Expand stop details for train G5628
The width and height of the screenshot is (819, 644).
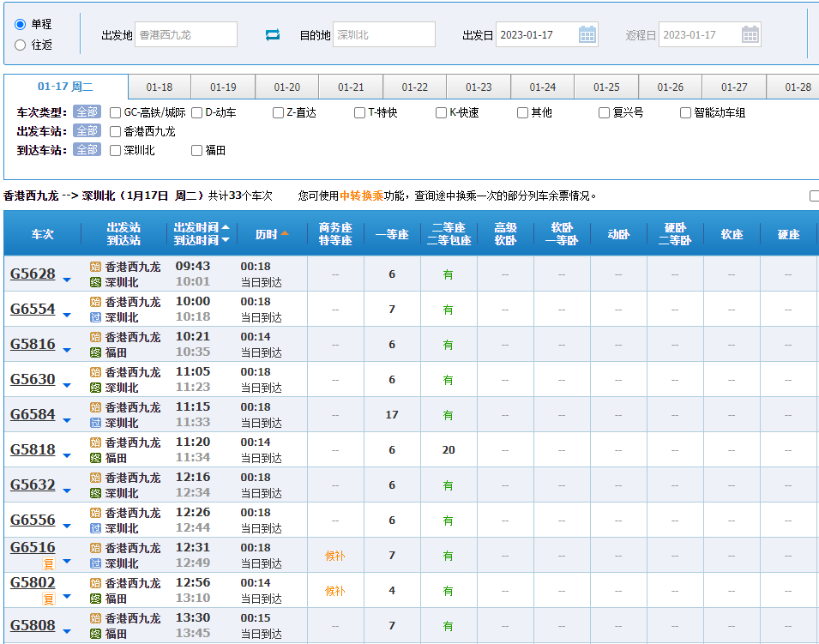point(67,280)
